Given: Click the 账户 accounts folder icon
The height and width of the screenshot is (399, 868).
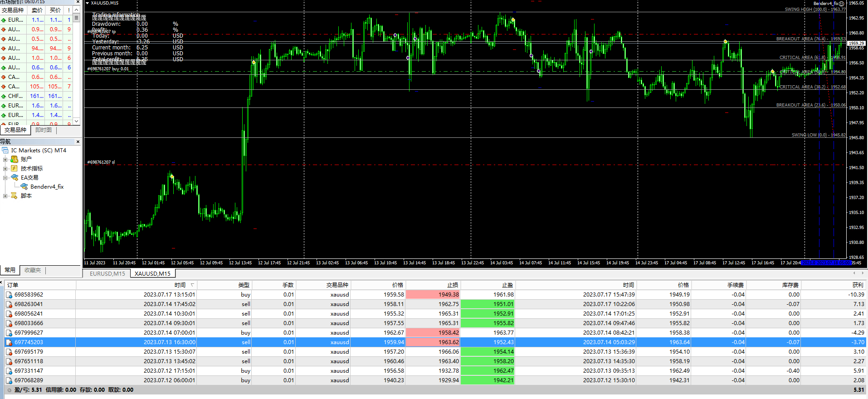Looking at the screenshot, I should tap(15, 159).
